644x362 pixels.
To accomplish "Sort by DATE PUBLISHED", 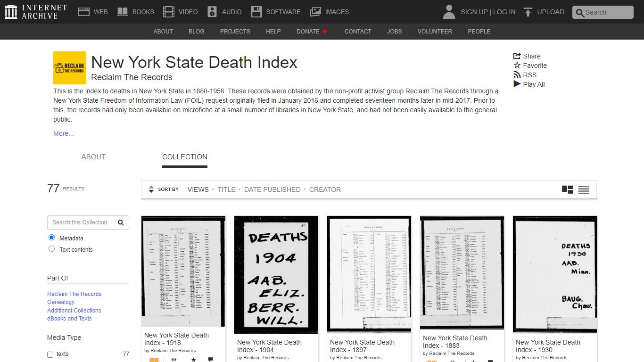I will (x=272, y=189).
